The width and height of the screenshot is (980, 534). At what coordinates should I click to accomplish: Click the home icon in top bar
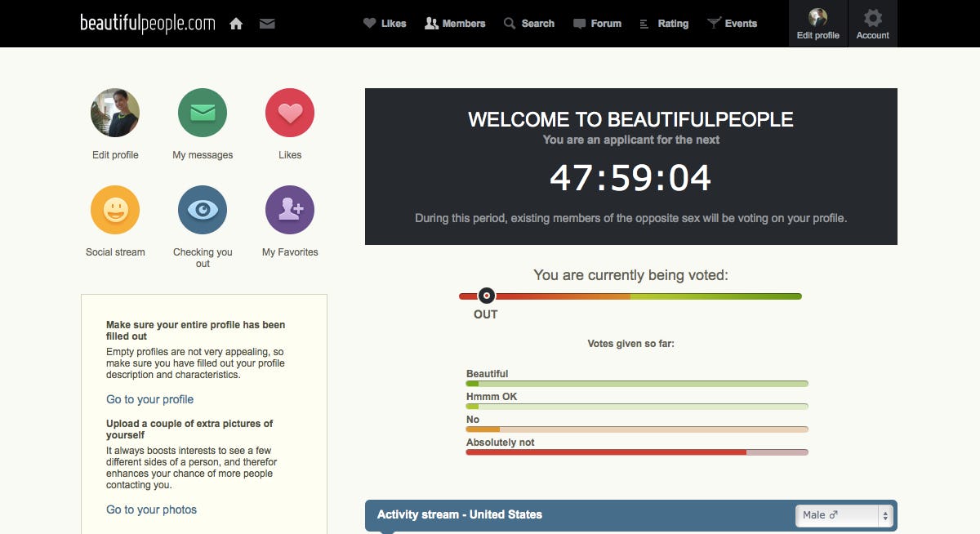236,24
